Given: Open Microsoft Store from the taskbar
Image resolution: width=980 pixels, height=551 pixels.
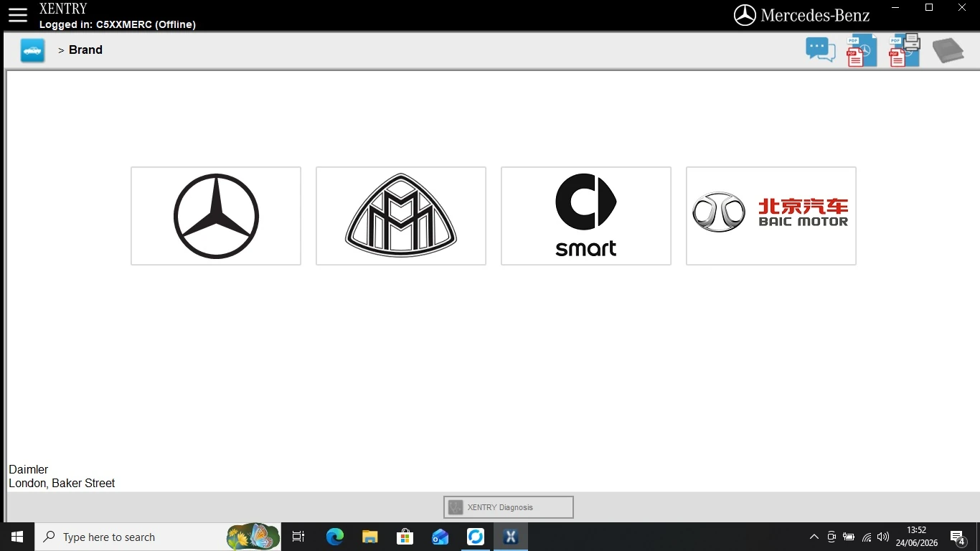Looking at the screenshot, I should click(x=405, y=537).
